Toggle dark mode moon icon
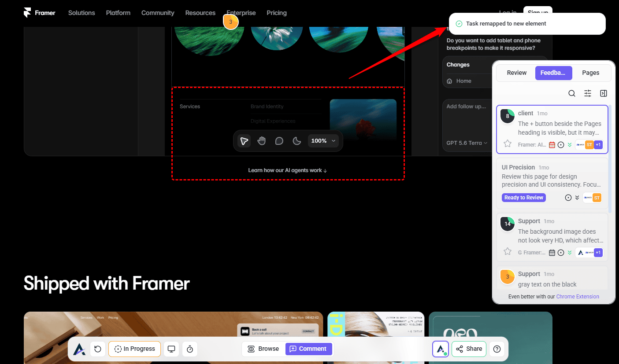This screenshot has height=364, width=619. pos(297,141)
